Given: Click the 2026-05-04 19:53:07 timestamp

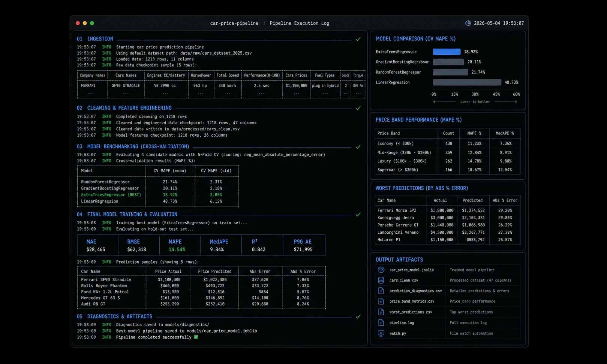Looking at the screenshot, I should tap(499, 23).
